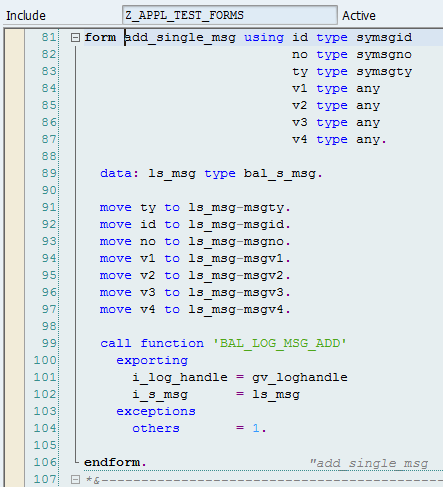This screenshot has height=487, width=443.
Task: Click the 'Active' status text
Action: pyautogui.click(x=359, y=16)
